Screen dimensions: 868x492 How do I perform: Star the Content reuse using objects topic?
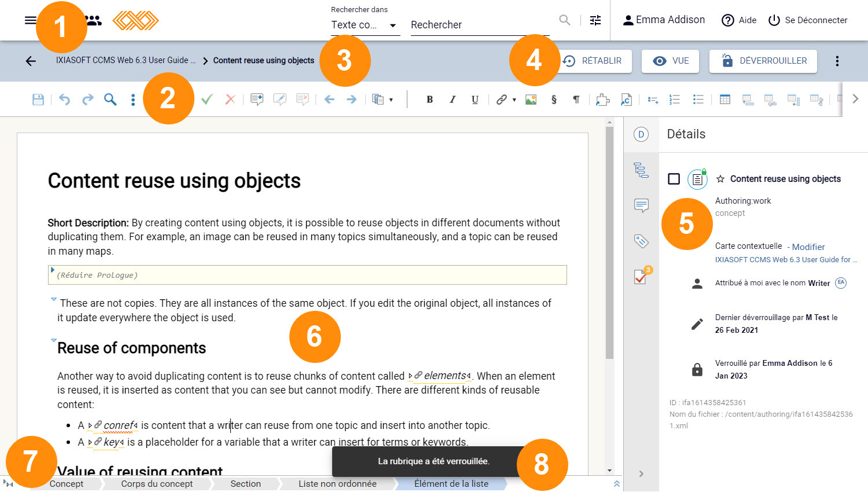(720, 179)
